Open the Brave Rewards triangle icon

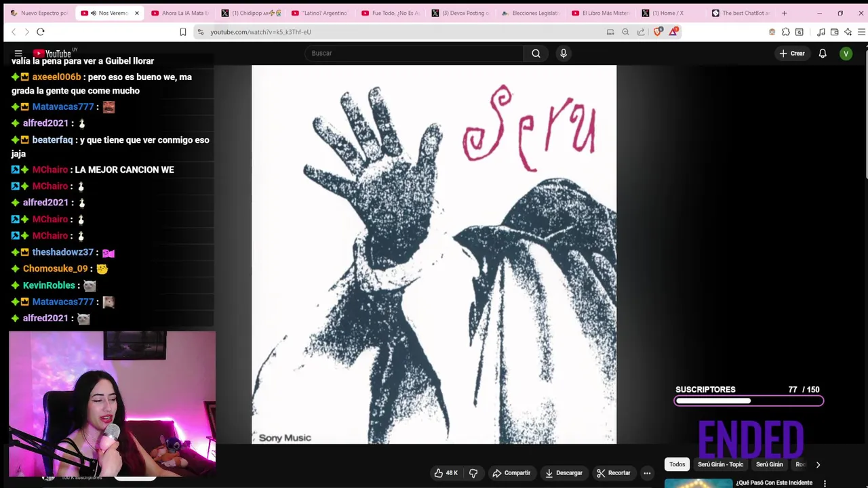coord(673,31)
